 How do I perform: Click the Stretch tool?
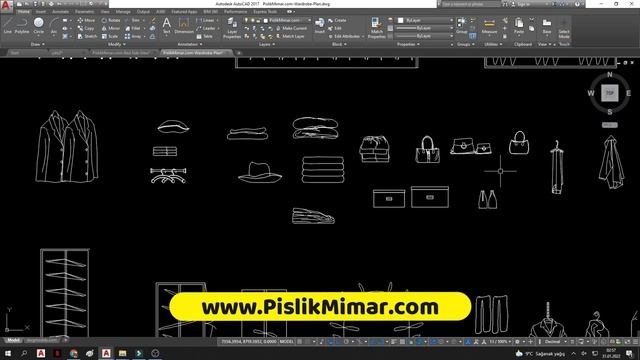(87, 36)
